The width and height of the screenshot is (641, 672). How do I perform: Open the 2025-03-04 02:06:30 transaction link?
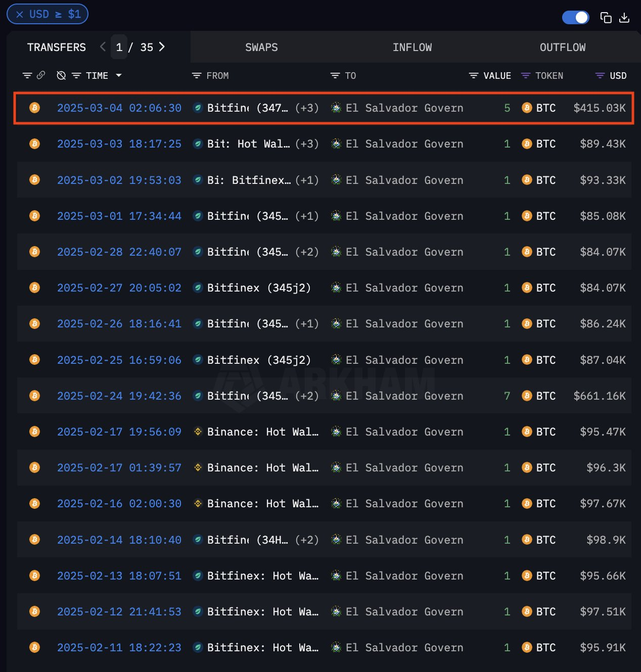click(119, 108)
